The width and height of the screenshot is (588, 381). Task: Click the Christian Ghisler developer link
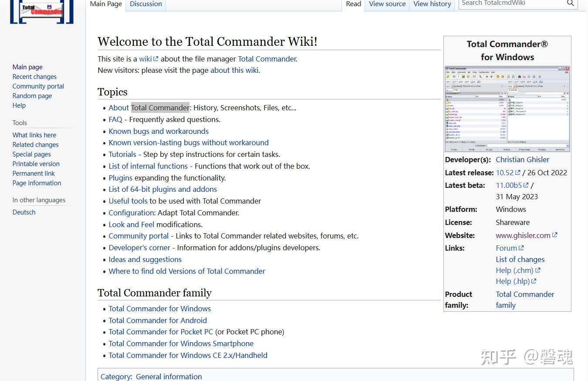[x=522, y=159]
